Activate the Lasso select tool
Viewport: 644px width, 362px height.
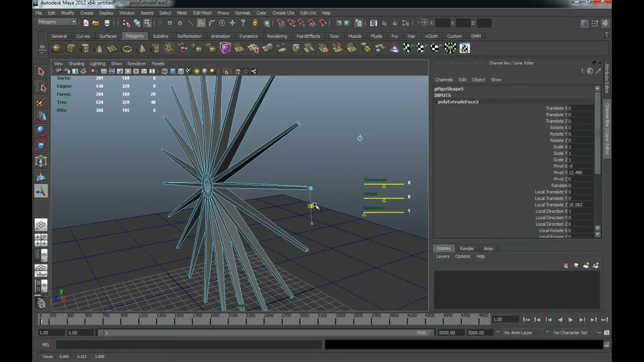[x=41, y=87]
